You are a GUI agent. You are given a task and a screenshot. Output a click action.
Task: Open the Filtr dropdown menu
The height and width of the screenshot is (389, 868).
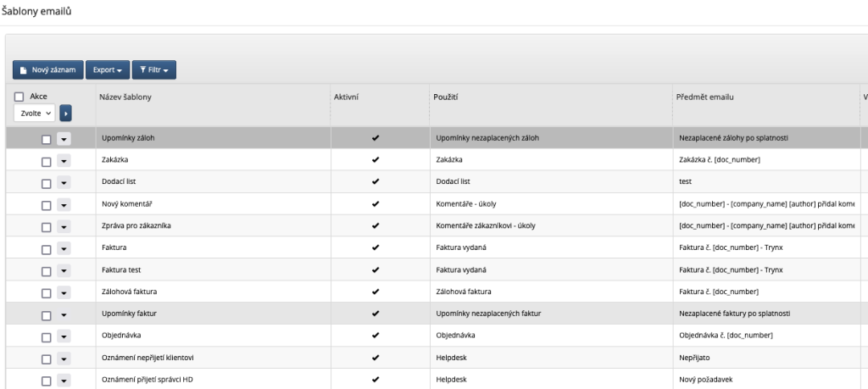click(x=153, y=69)
